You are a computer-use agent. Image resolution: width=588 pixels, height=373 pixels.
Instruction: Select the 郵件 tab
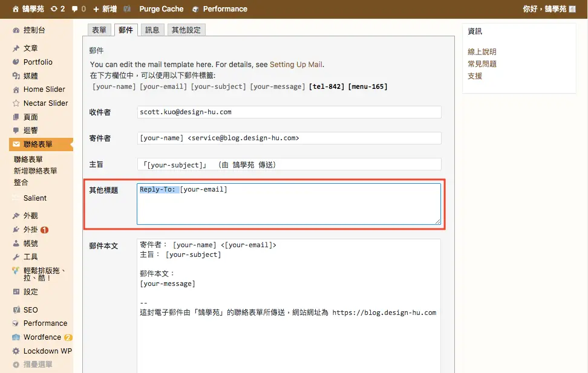126,30
